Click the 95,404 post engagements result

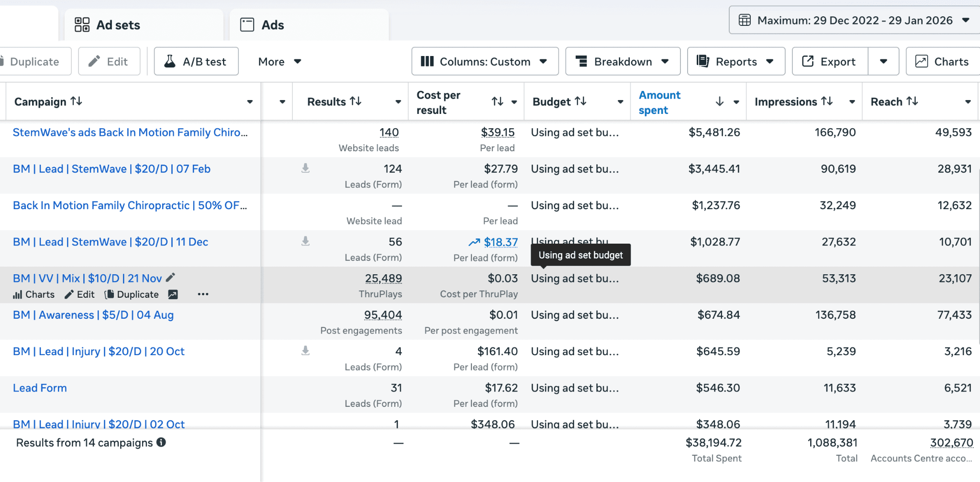point(383,315)
